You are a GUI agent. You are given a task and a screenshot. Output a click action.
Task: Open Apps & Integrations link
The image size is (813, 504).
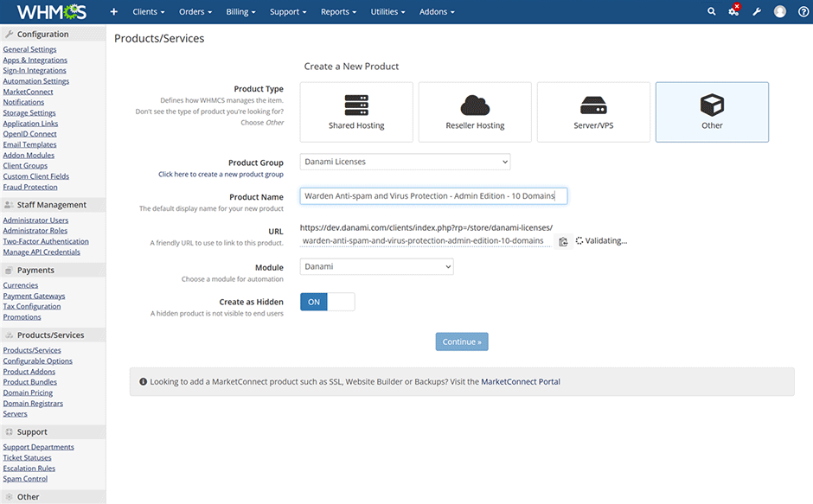coord(35,61)
